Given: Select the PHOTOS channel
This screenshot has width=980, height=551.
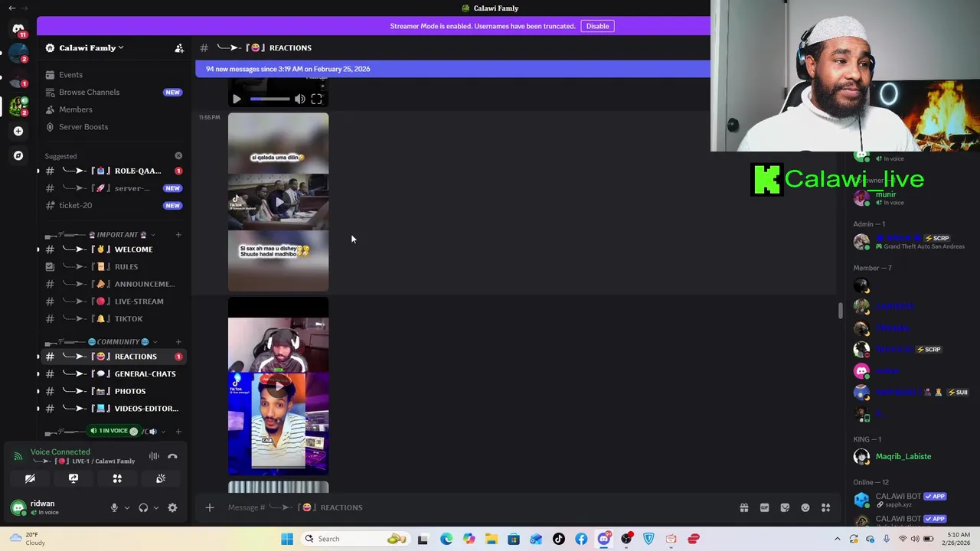Looking at the screenshot, I should point(113,391).
